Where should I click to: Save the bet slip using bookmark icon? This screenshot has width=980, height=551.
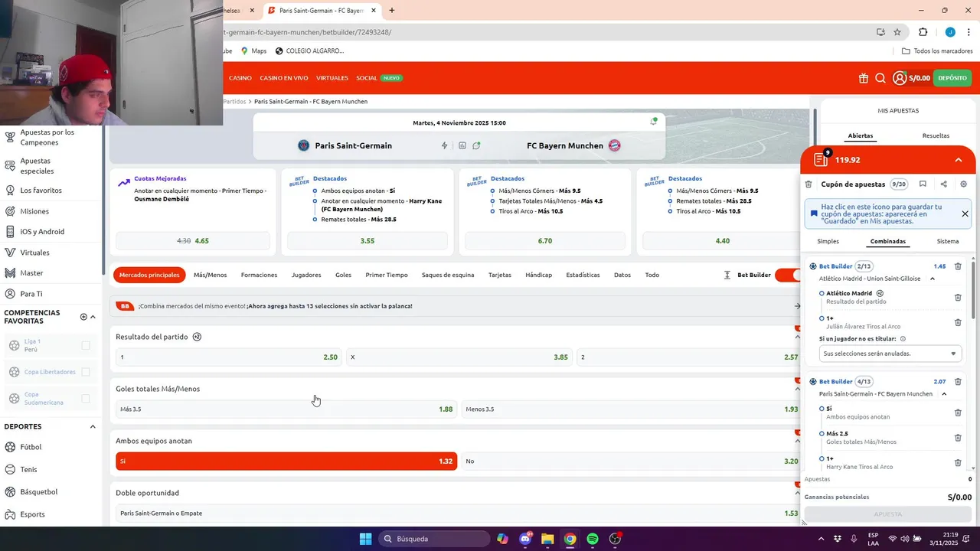923,184
